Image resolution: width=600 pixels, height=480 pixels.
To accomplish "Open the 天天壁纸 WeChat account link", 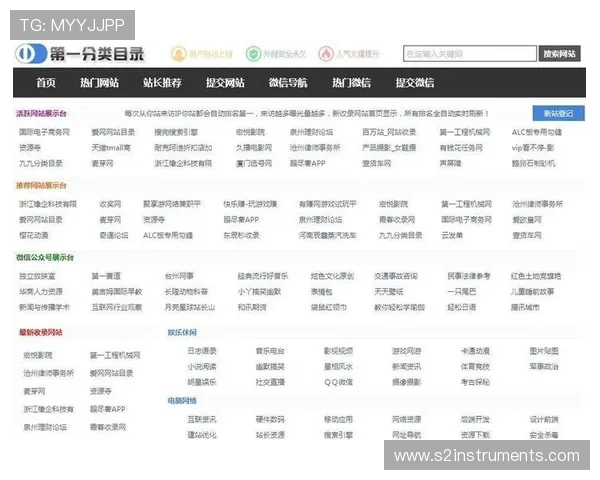I will coord(389,292).
